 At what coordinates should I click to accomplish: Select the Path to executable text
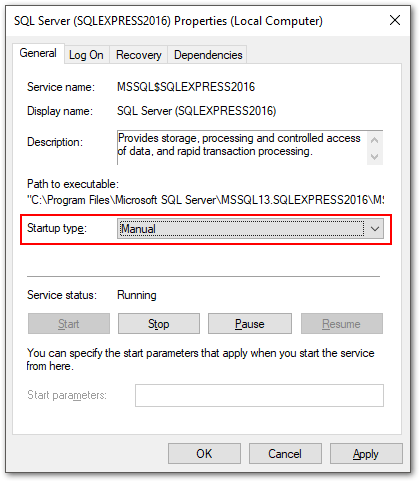(x=205, y=200)
